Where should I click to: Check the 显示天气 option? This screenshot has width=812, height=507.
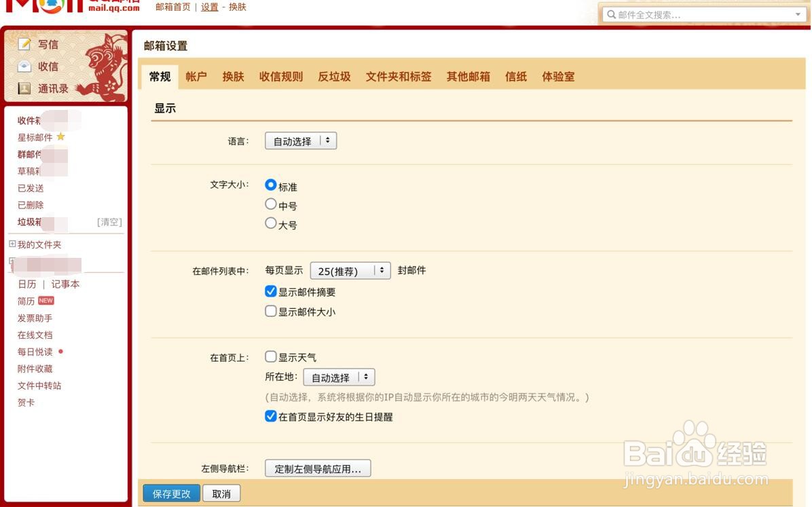pos(270,356)
